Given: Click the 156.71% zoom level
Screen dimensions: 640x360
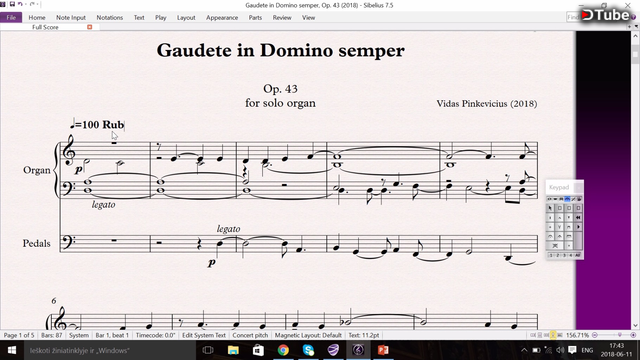Looking at the screenshot, I should pyautogui.click(x=578, y=335).
